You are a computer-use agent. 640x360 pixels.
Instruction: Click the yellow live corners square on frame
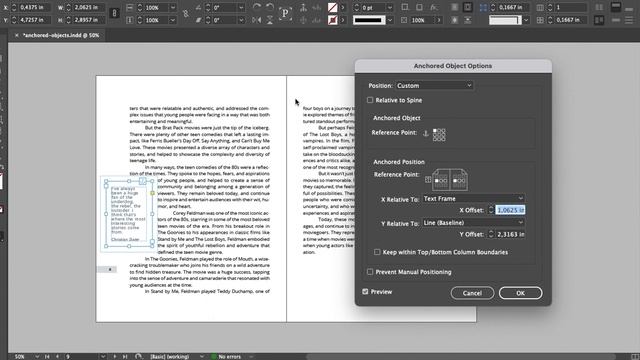(152, 193)
